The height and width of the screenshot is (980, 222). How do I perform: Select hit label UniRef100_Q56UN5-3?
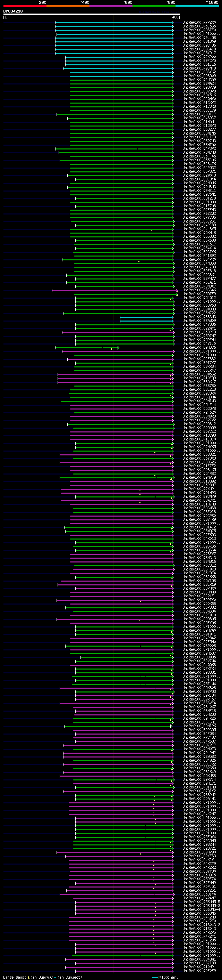[x=201, y=906]
